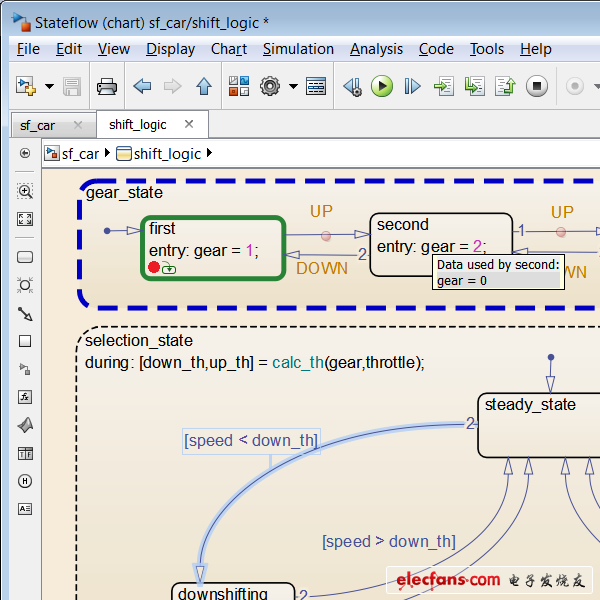Image resolution: width=600 pixels, height=600 pixels.
Task: Toggle the red breakpoint on first state
Action: (153, 268)
